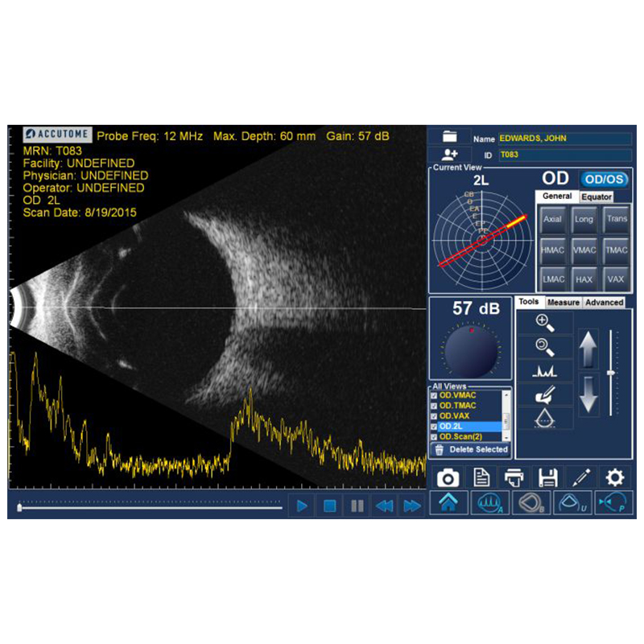Viewport: 644px width, 644px height.
Task: Print using the printer icon
Action: (x=514, y=478)
